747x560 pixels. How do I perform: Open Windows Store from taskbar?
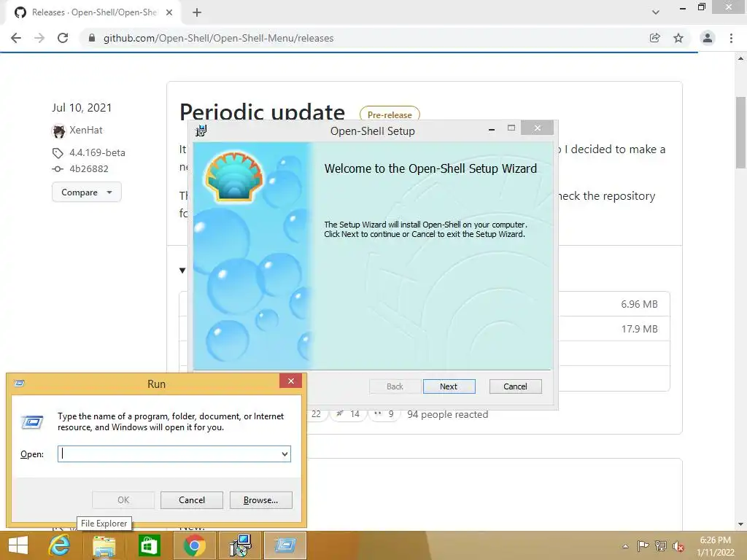pos(149,545)
